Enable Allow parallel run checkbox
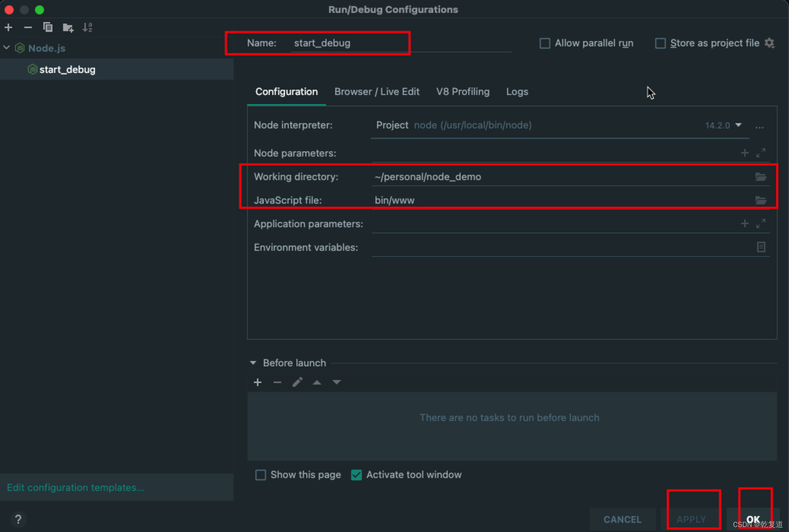The width and height of the screenshot is (789, 532). pyautogui.click(x=545, y=43)
